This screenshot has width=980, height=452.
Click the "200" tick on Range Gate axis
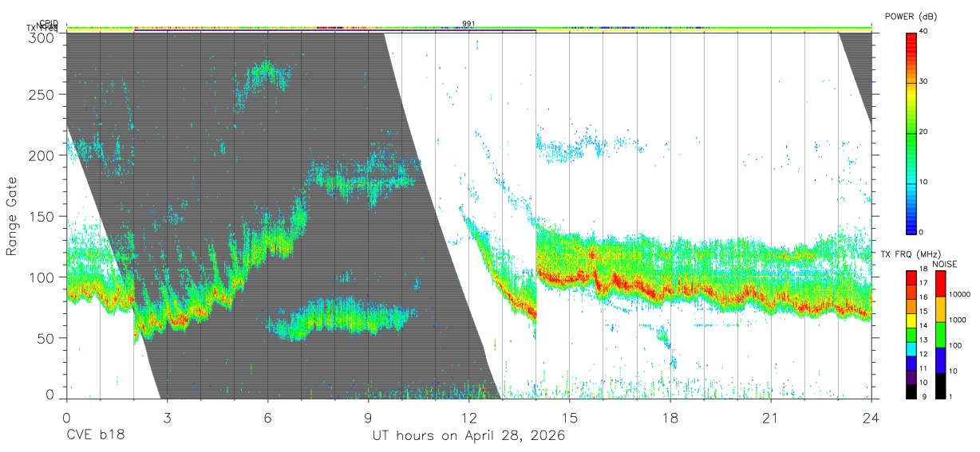41,155
